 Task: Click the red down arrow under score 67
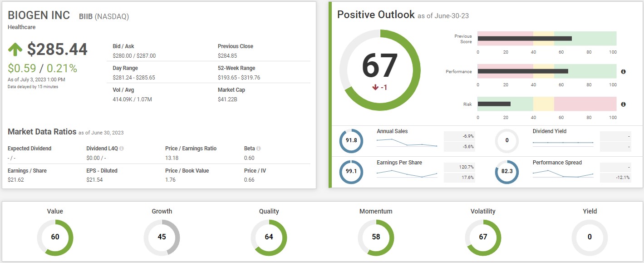click(375, 87)
